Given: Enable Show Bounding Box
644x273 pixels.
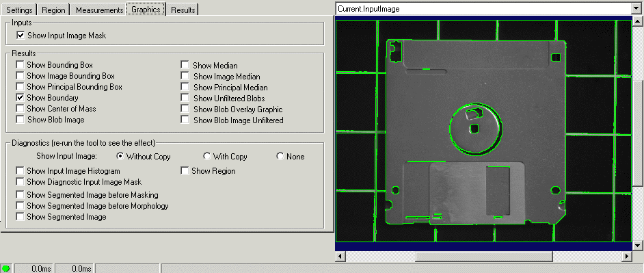Looking at the screenshot, I should pos(20,64).
